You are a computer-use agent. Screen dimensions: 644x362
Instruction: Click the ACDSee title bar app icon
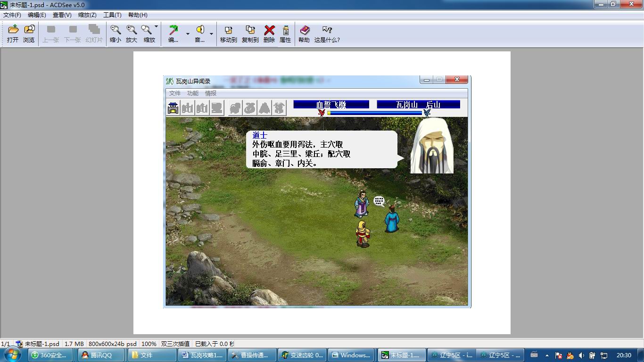click(4, 5)
